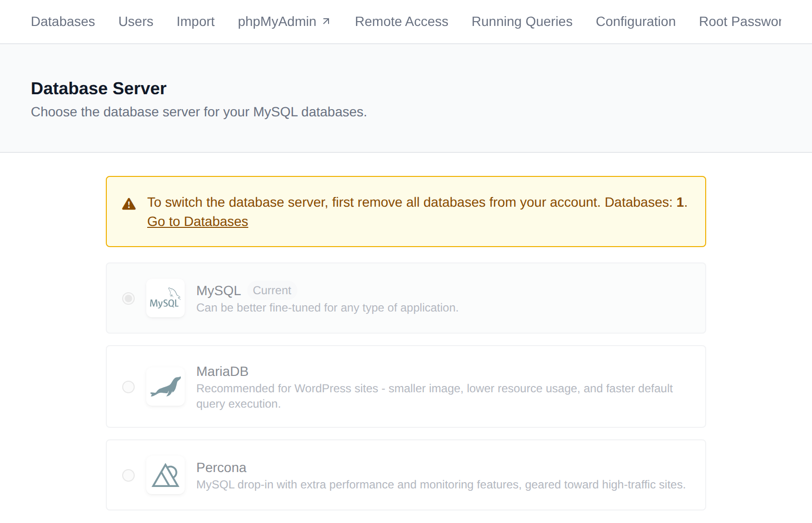The image size is (812, 523).
Task: Open the Databases tab
Action: tap(63, 22)
